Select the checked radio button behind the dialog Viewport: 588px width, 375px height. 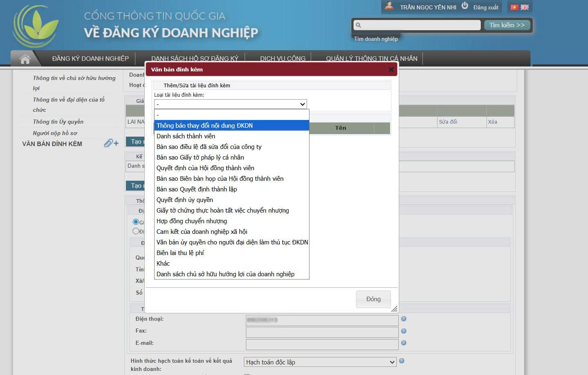click(x=136, y=222)
